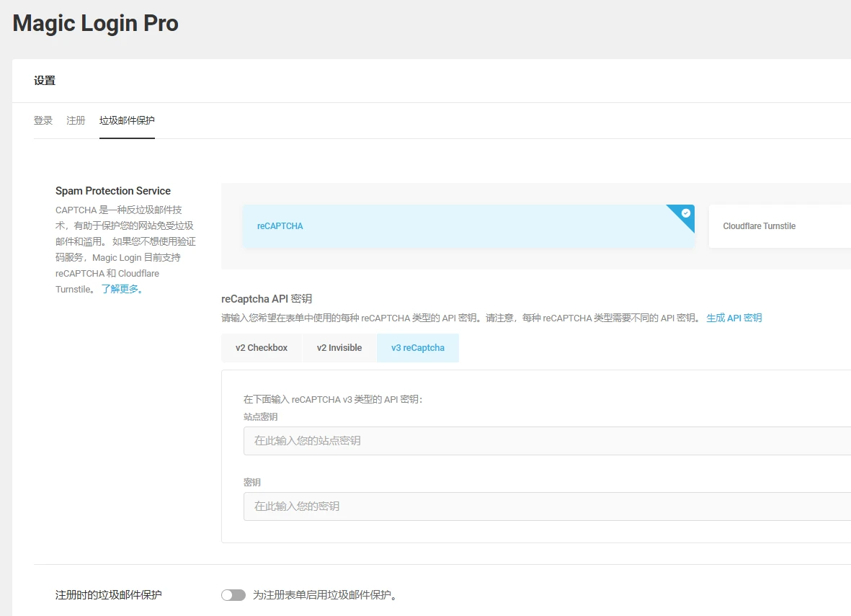Switch to the v2 Checkbox key tab
851x616 pixels.
pyautogui.click(x=262, y=347)
